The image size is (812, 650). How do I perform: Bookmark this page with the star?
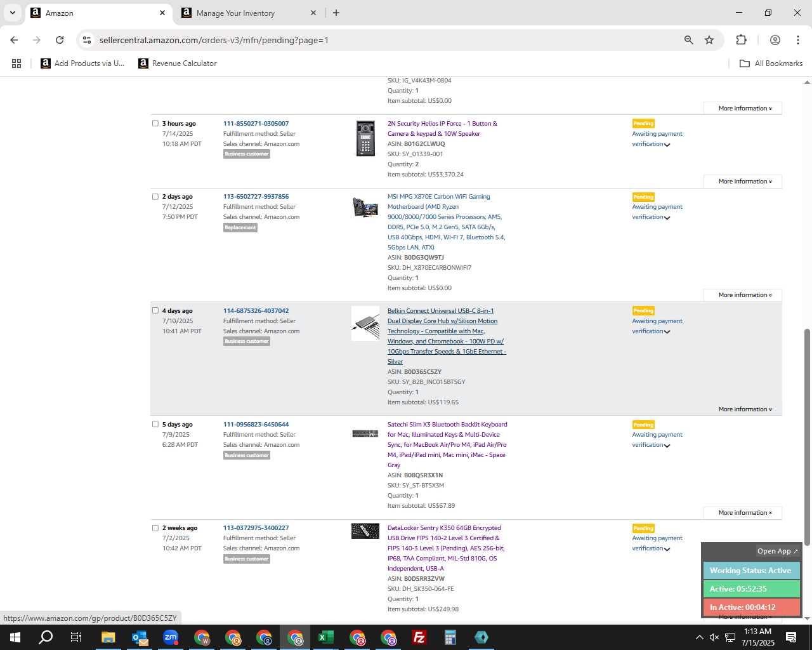709,40
